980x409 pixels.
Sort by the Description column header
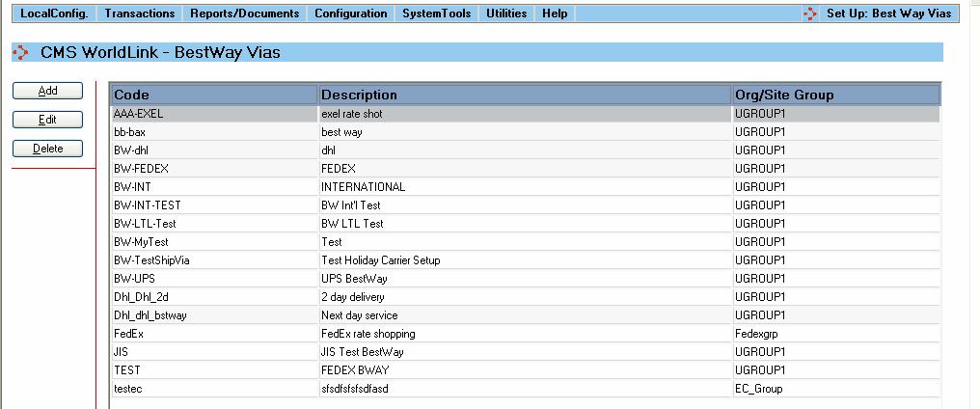[525, 95]
